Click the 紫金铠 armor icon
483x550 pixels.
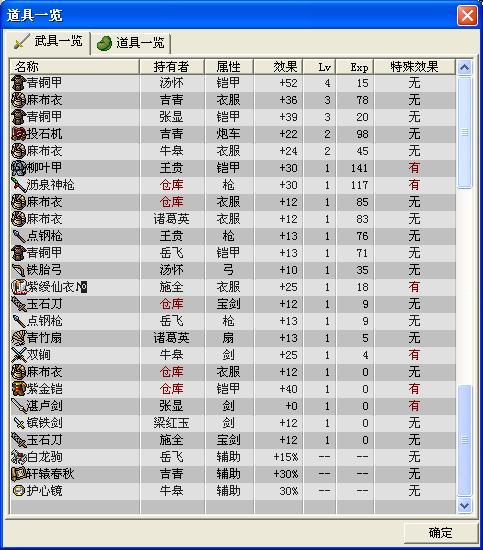pos(19,389)
